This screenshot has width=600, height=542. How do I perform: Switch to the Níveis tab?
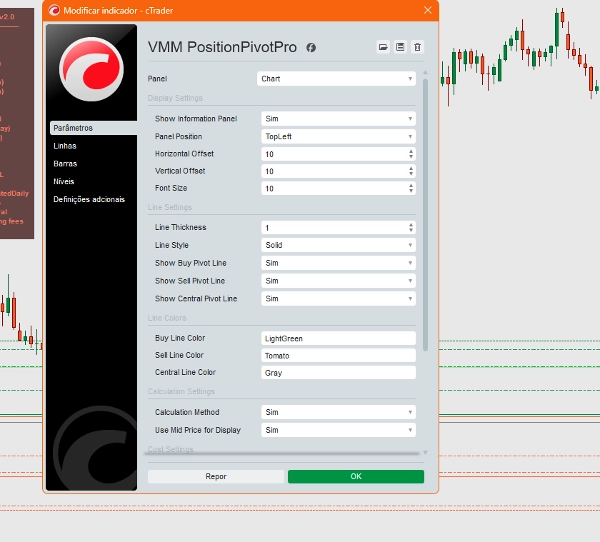64,181
